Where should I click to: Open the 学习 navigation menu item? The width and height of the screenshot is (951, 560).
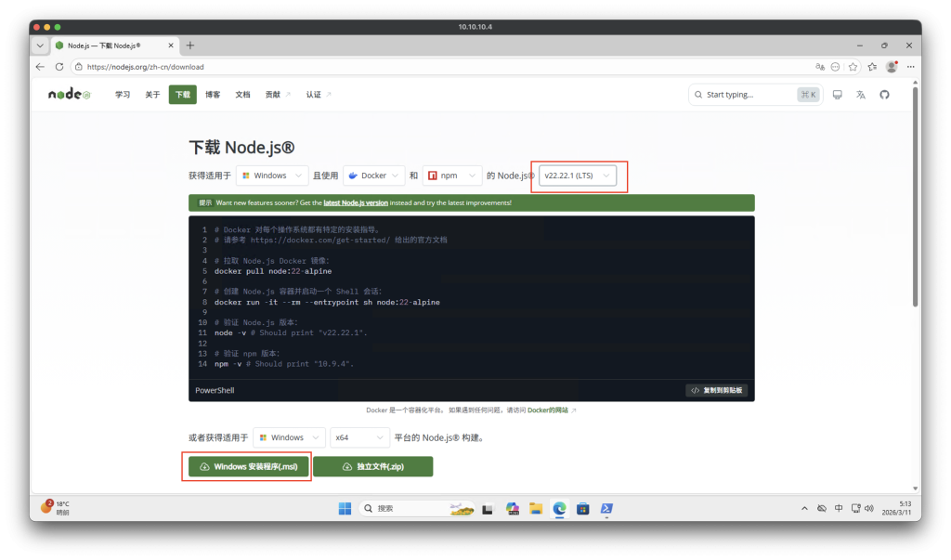pos(123,95)
